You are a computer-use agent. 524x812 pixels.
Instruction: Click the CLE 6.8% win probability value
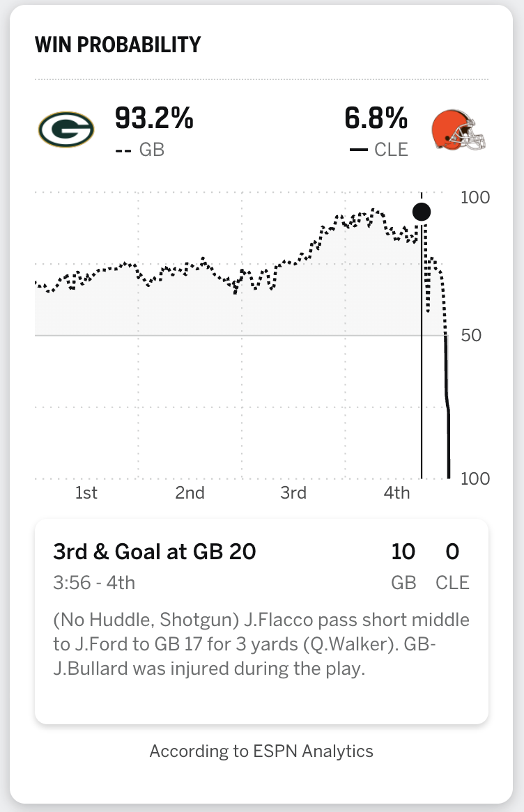(376, 118)
